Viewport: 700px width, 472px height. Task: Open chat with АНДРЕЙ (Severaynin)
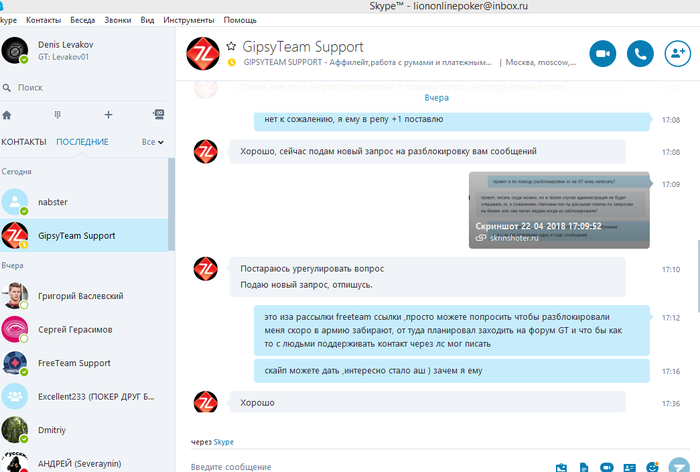[84, 461]
